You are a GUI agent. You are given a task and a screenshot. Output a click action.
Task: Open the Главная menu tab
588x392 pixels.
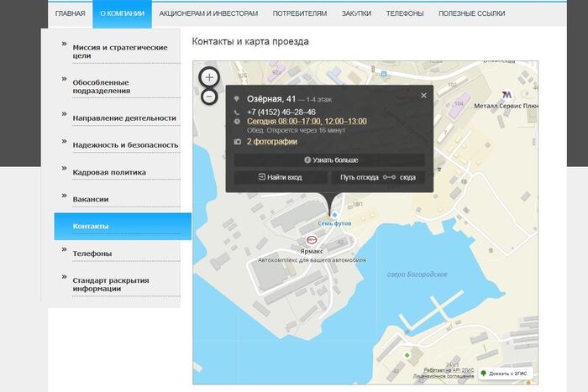pos(70,13)
